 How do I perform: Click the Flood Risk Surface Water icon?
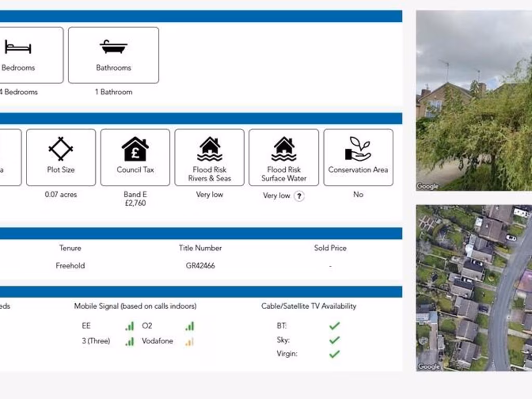click(284, 149)
